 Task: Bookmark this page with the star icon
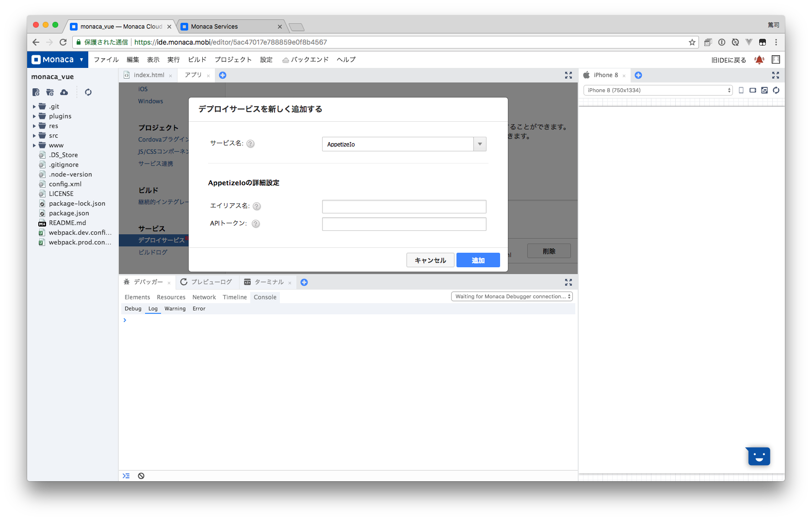click(x=692, y=42)
